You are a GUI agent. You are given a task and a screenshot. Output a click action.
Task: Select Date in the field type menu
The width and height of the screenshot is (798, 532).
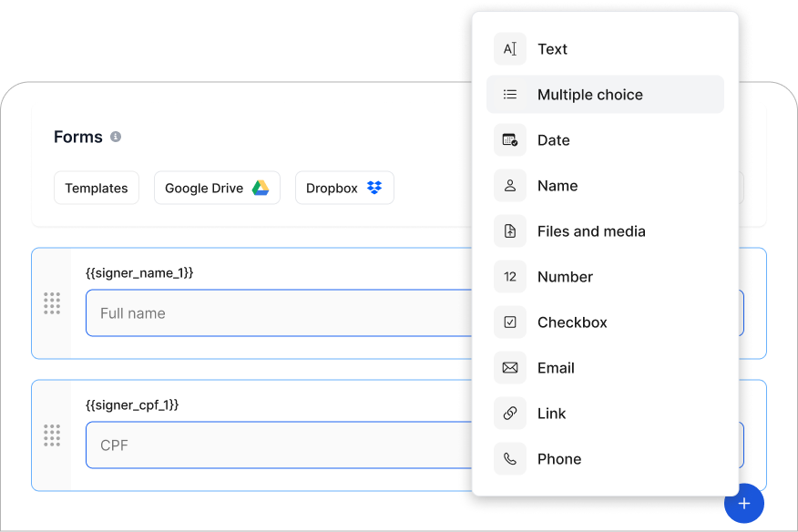[x=554, y=140]
